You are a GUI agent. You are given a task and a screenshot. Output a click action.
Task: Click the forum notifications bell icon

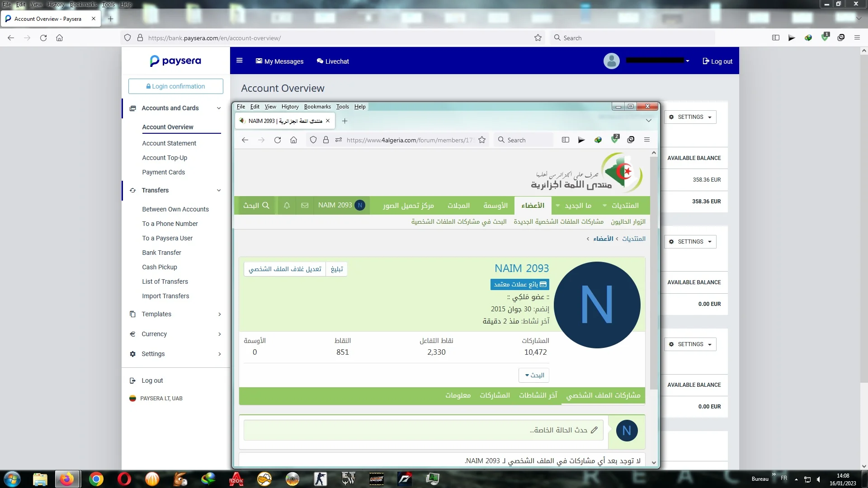tap(287, 206)
